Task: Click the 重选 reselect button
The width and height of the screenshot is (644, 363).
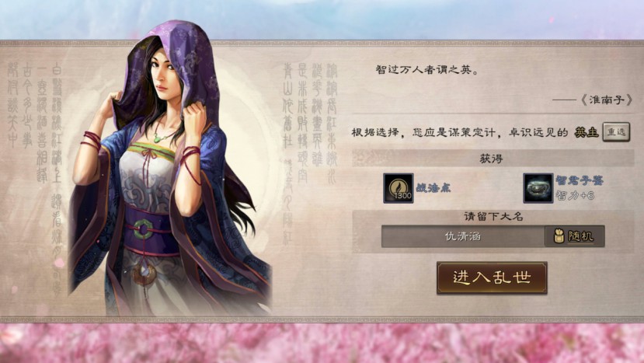Action: (616, 132)
